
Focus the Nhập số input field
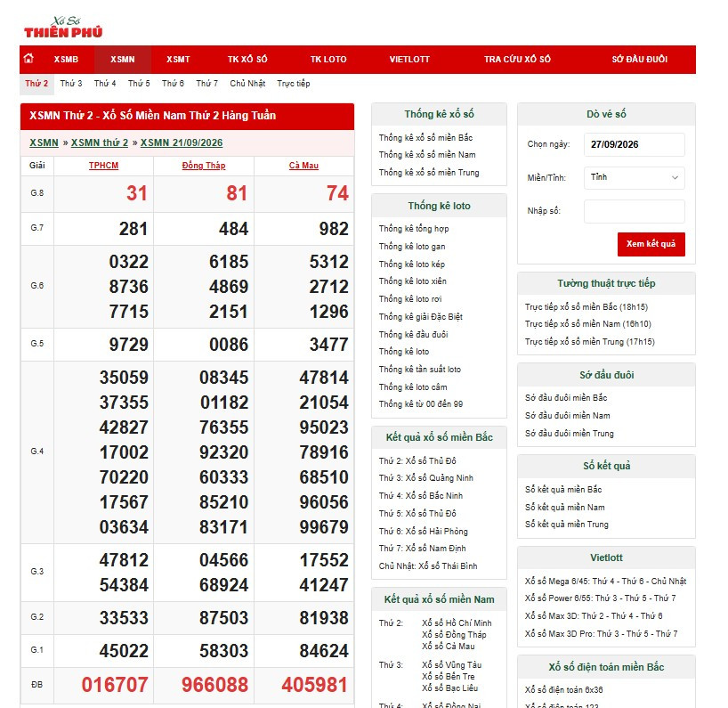635,211
